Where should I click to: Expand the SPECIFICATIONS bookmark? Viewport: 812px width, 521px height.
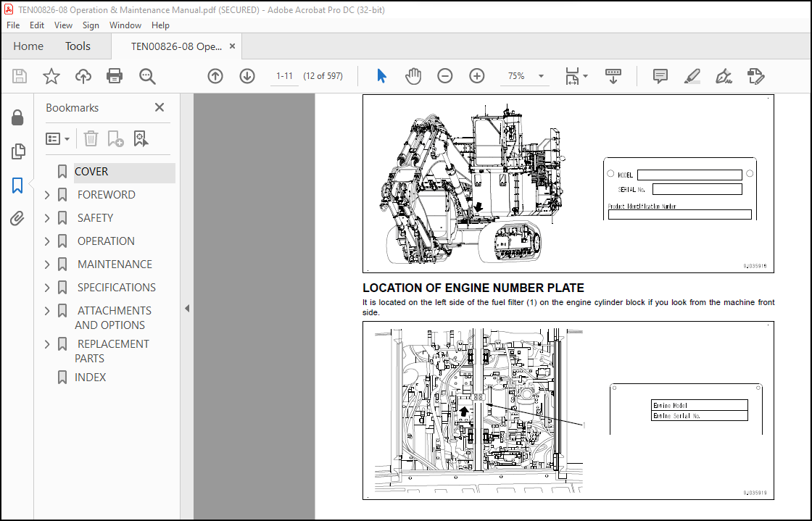click(x=47, y=288)
